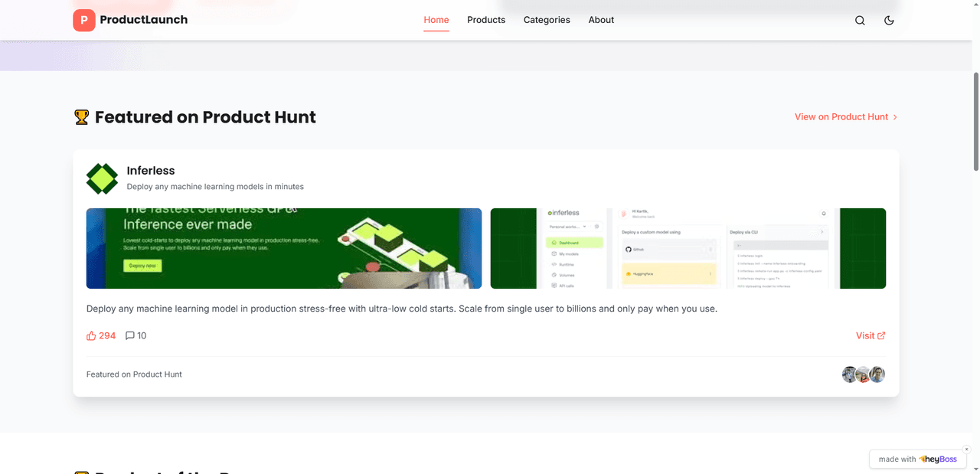This screenshot has width=980, height=474.
Task: Open the search magnifier icon
Action: click(860, 21)
